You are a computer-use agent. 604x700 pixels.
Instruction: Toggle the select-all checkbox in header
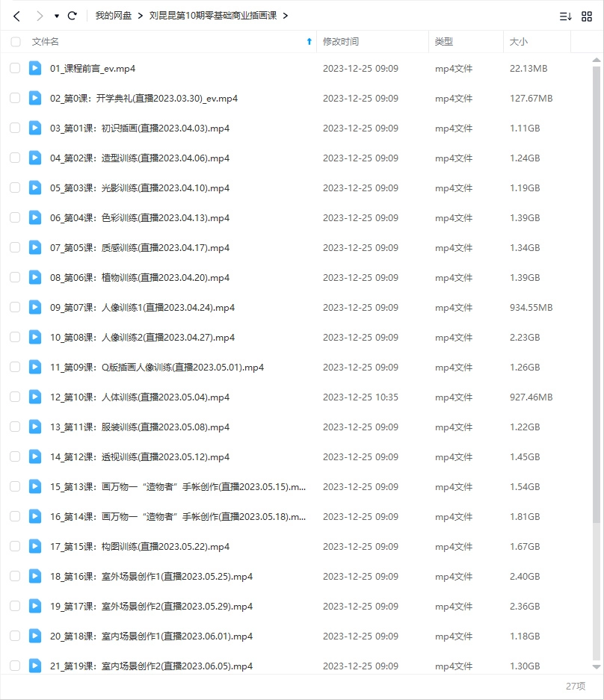[16, 42]
